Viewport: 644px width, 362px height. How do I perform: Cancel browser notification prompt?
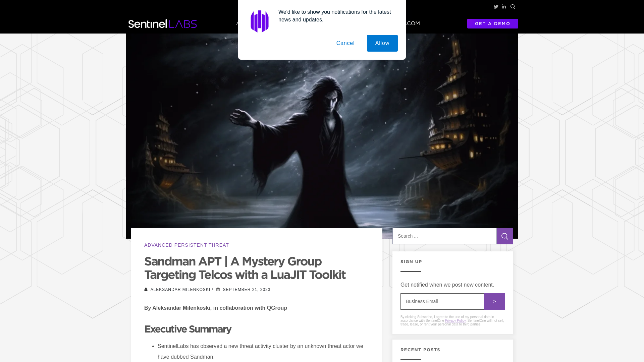point(345,43)
